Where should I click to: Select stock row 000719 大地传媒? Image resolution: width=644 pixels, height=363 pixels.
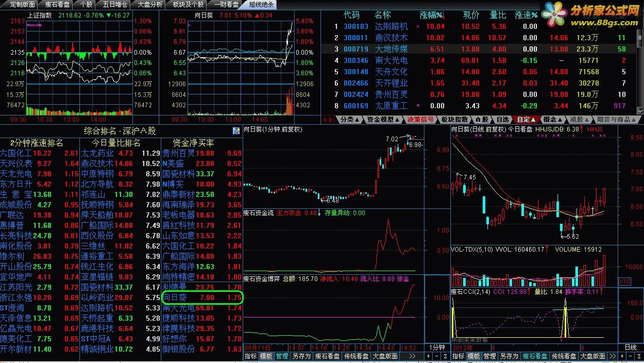[x=480, y=49]
